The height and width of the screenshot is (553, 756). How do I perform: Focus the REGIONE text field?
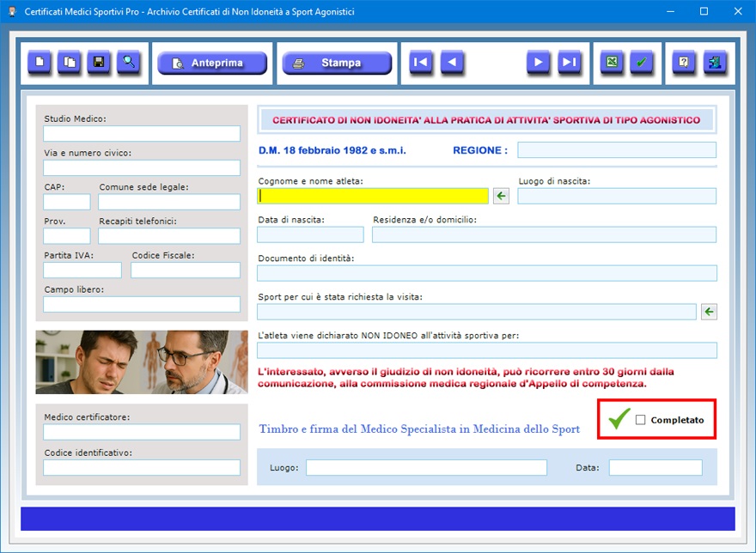(616, 150)
